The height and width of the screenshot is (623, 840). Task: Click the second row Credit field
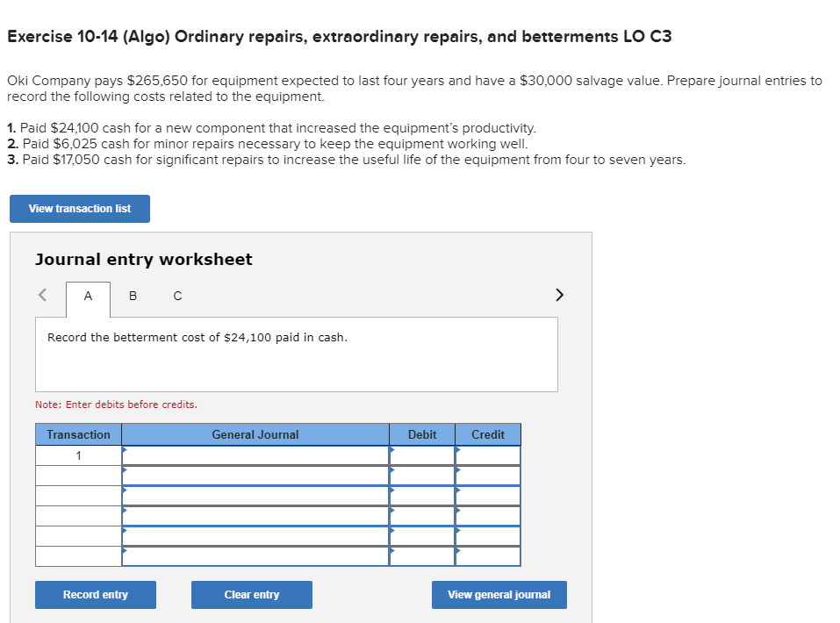point(488,476)
